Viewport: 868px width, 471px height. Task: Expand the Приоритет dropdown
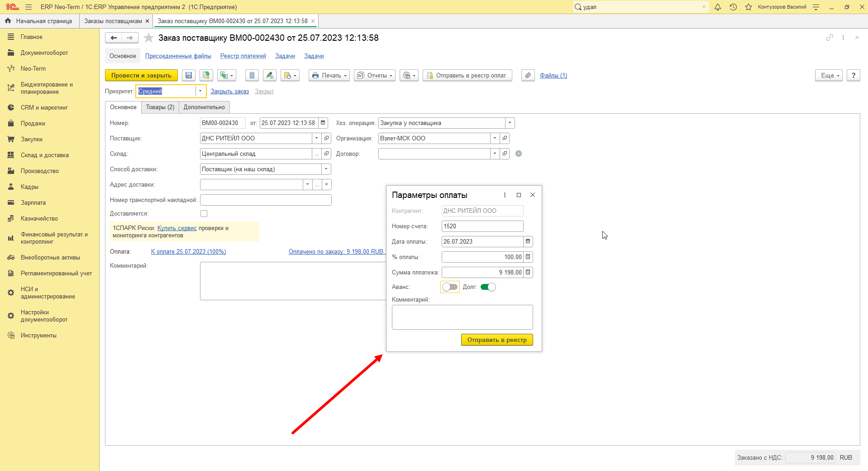point(200,91)
